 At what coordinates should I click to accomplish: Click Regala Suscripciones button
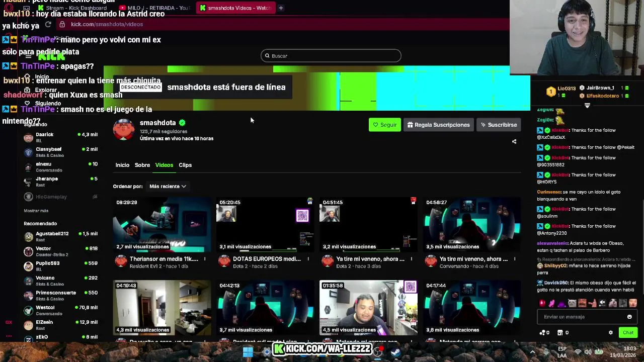tap(438, 125)
